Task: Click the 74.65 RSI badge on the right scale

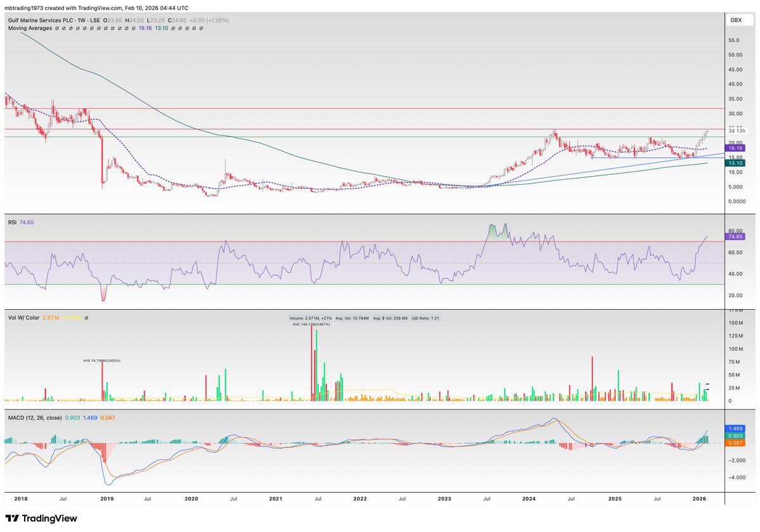Action: (737, 236)
